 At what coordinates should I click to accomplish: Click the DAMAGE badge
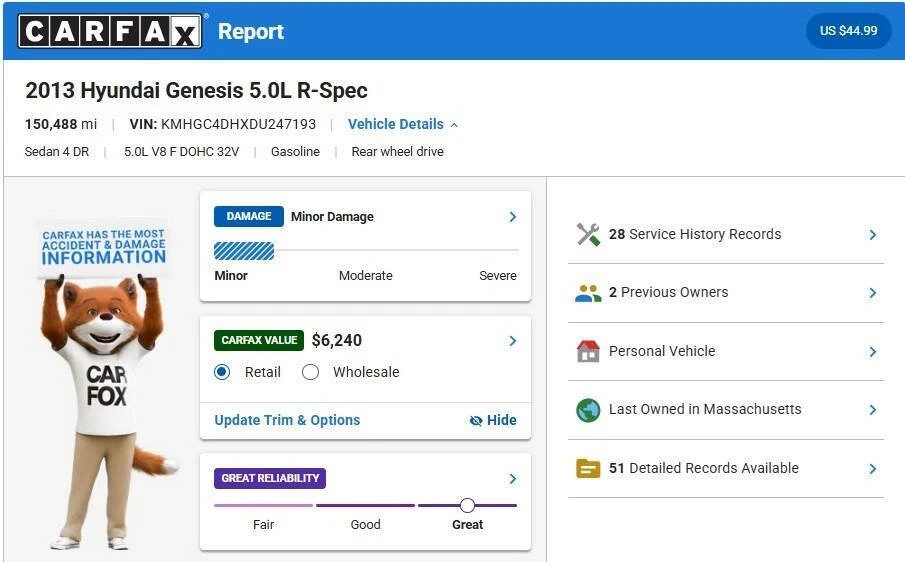pos(249,216)
